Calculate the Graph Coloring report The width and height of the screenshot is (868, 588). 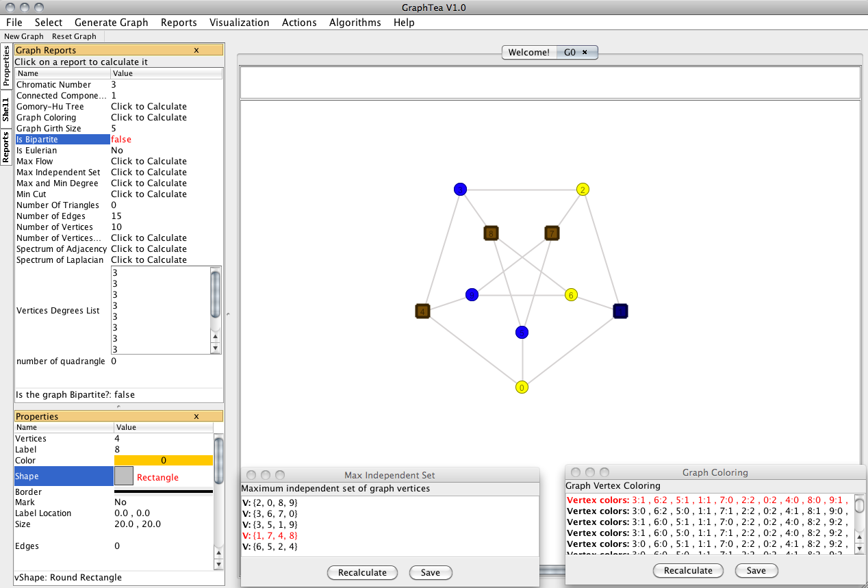click(x=149, y=117)
